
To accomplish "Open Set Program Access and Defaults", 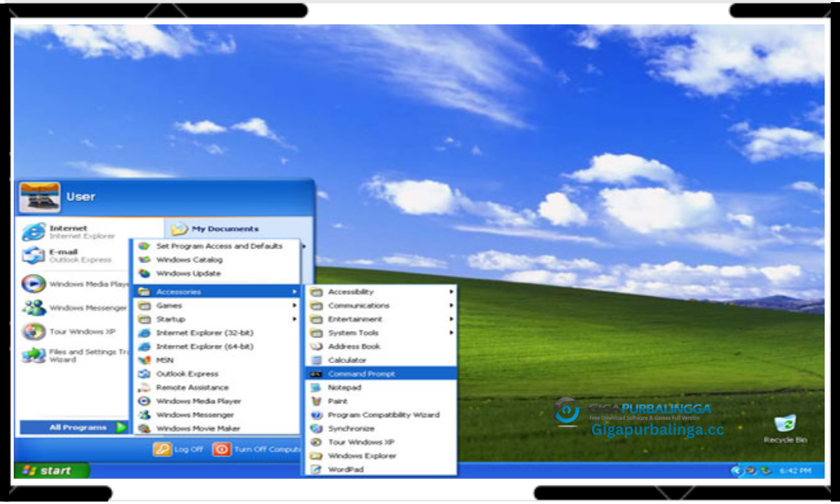I will click(217, 246).
